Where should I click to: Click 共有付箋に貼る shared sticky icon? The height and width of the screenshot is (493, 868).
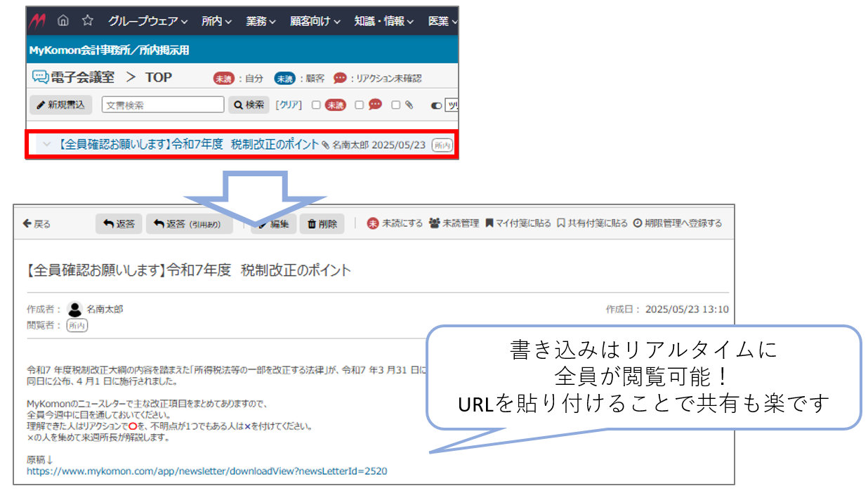tap(560, 223)
